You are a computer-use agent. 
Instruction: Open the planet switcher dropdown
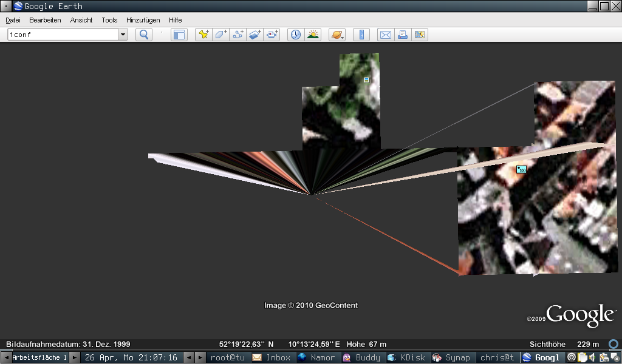coord(337,35)
